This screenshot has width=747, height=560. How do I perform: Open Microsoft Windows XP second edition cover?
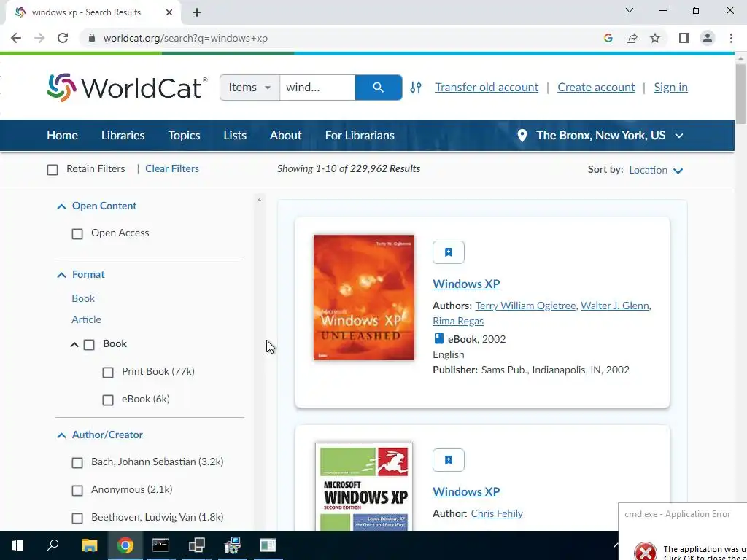point(364,486)
